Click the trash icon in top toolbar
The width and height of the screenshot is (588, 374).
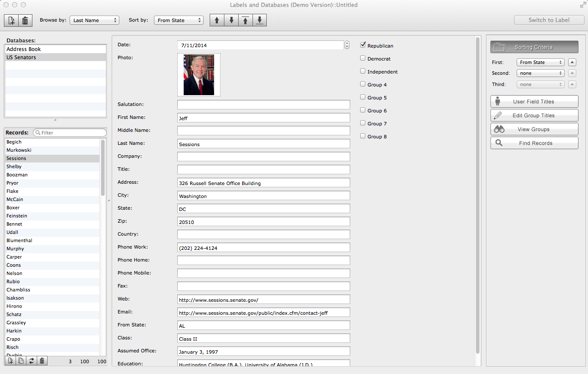tap(26, 20)
